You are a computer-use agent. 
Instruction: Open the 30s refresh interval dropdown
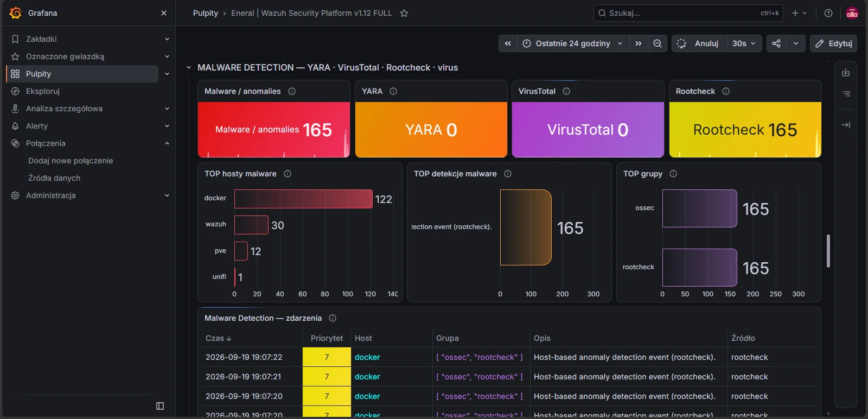(x=744, y=43)
